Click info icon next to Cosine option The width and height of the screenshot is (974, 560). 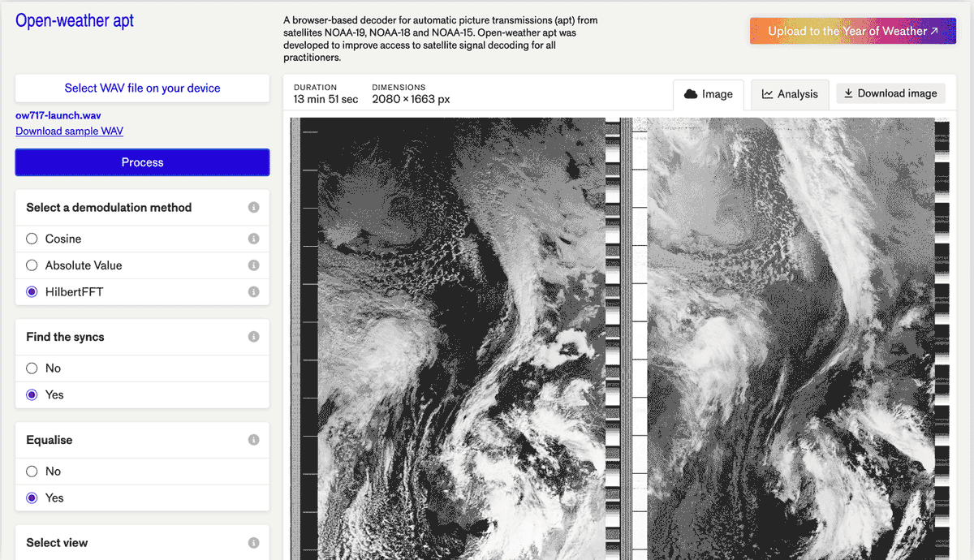click(x=253, y=239)
